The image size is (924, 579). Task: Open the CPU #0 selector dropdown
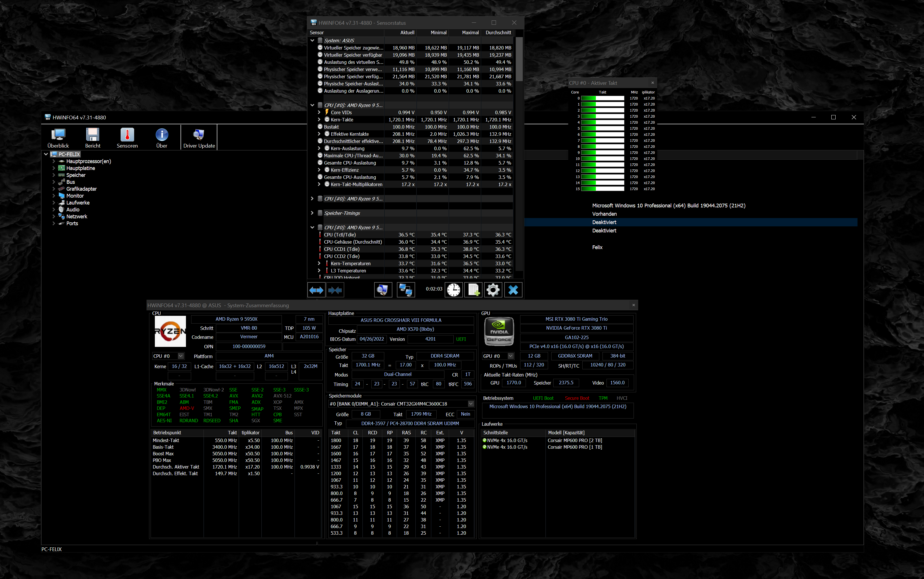(180, 356)
